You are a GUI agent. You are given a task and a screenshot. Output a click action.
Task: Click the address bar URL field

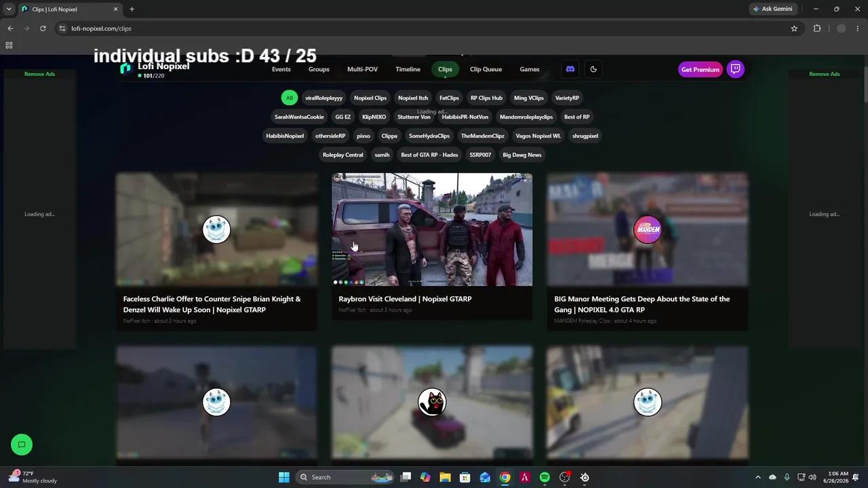[427, 28]
